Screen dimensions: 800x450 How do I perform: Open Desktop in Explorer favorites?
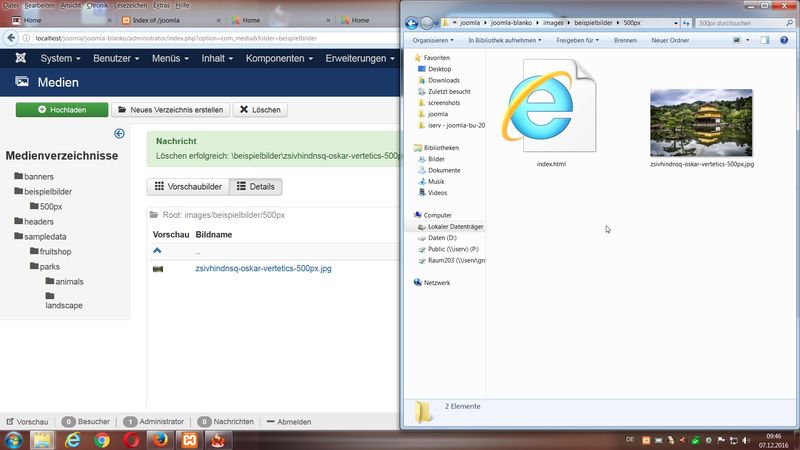tap(434, 69)
